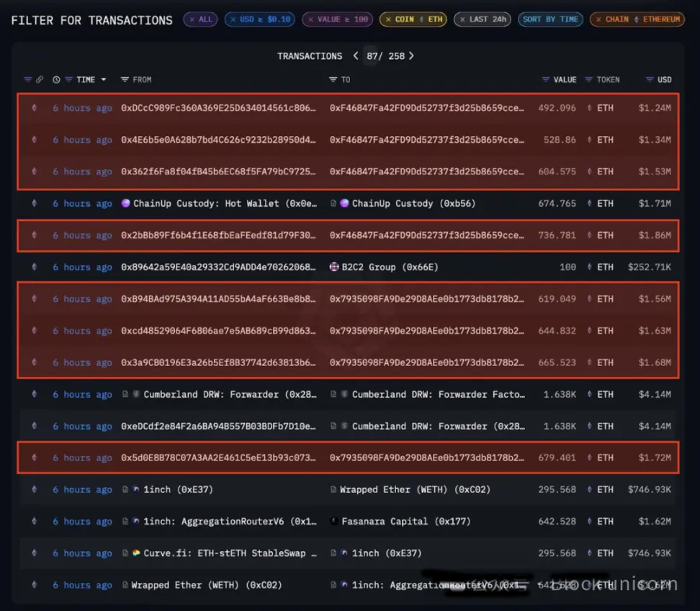Click ETH token icon beside 619.049 value
Screen dimensions: 700x611
point(590,299)
